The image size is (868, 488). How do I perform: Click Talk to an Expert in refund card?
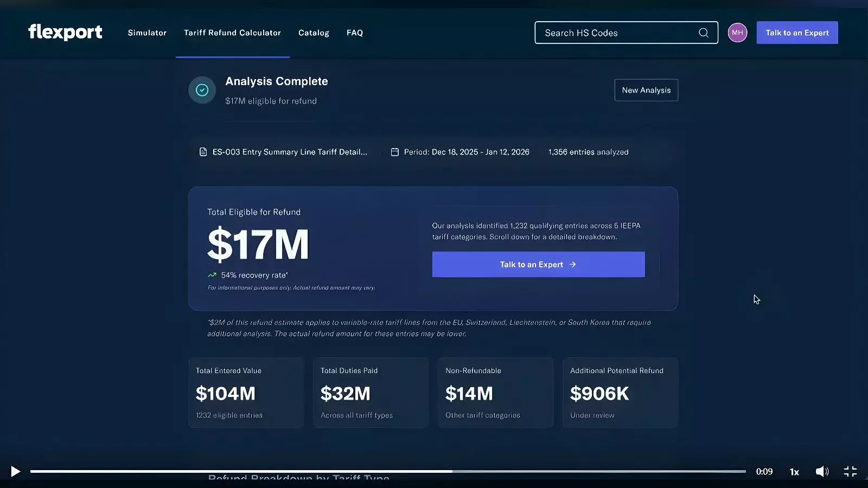coord(538,265)
